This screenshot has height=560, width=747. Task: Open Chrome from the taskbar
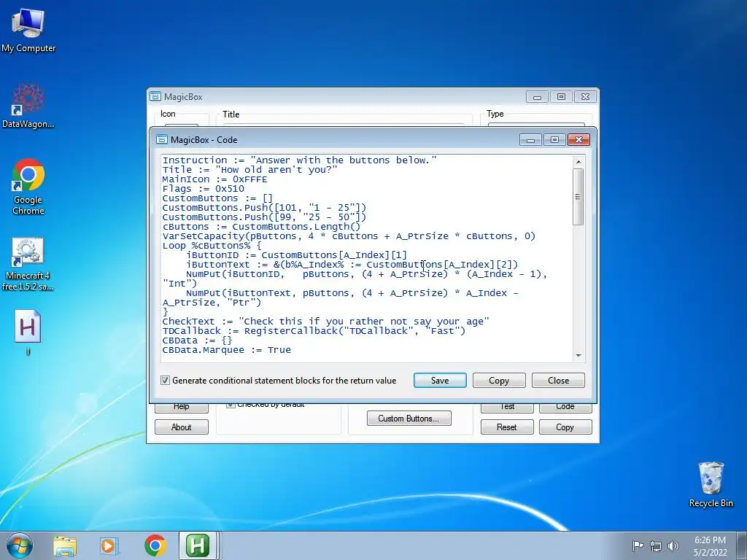[155, 545]
